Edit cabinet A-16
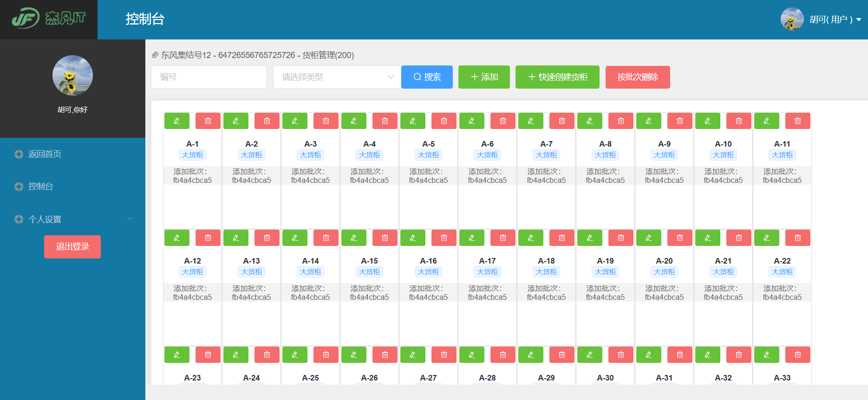Screen dimensions: 868x400 point(413,238)
